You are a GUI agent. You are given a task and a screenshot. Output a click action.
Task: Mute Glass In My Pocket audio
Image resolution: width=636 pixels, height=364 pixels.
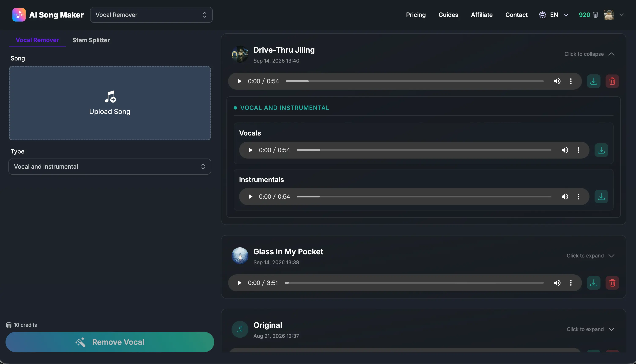click(557, 283)
